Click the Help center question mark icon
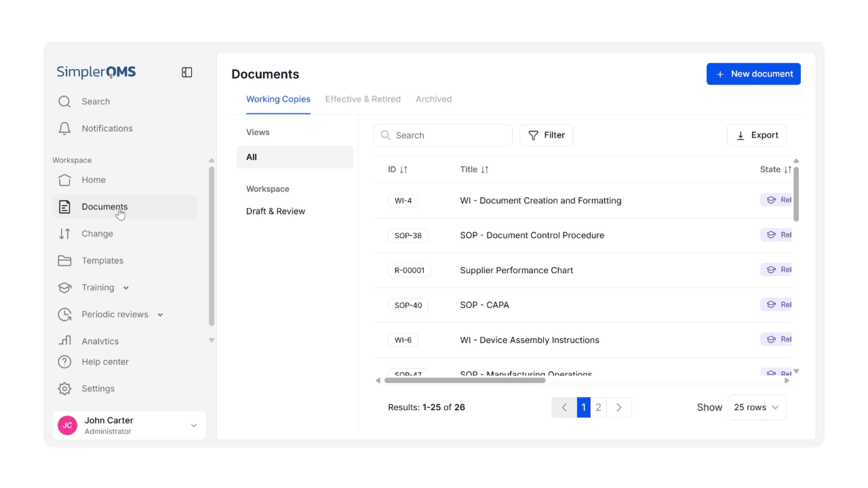868x488 pixels. (64, 362)
